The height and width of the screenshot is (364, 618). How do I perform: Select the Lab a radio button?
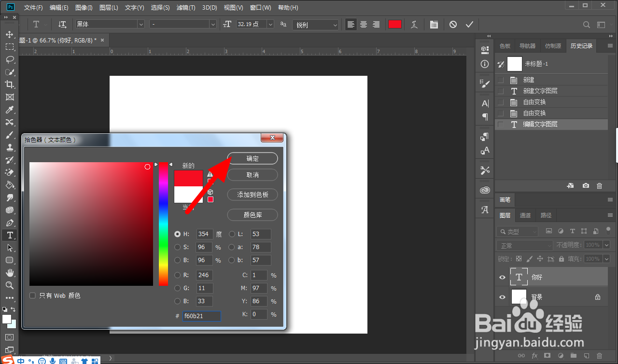[232, 247]
